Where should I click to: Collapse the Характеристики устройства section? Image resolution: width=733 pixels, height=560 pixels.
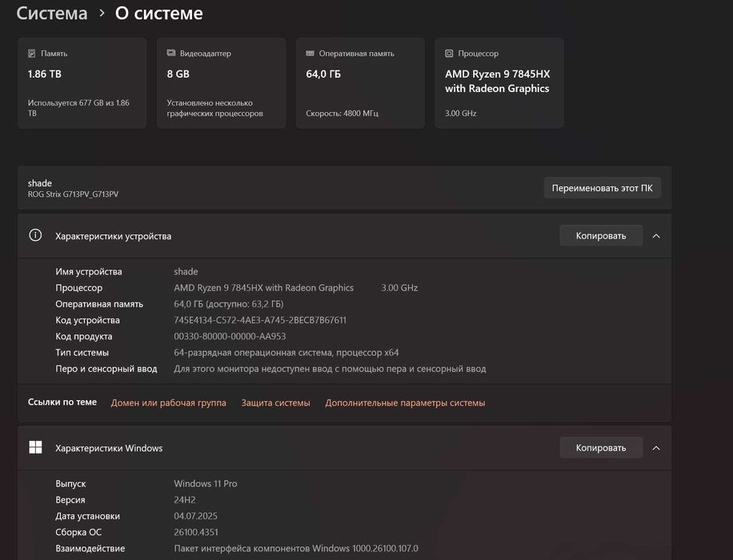[x=656, y=236]
